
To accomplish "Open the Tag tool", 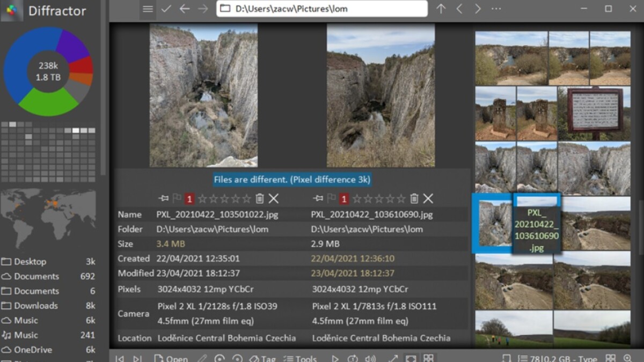I will [x=262, y=358].
